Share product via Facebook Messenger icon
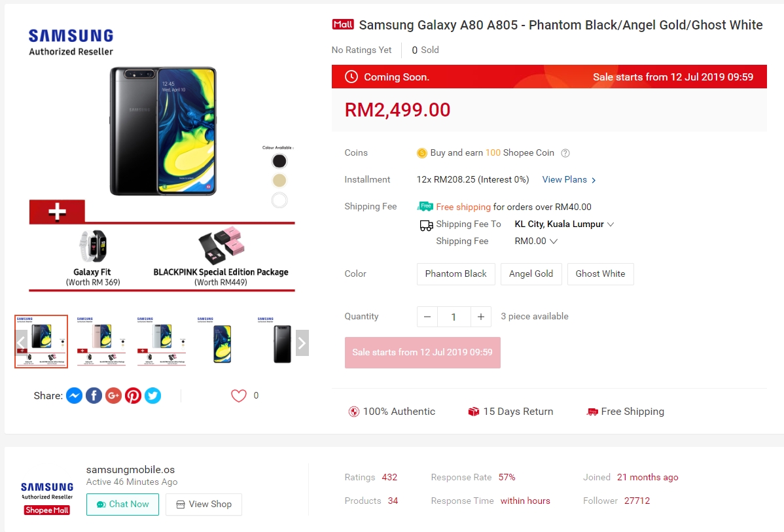 point(74,396)
